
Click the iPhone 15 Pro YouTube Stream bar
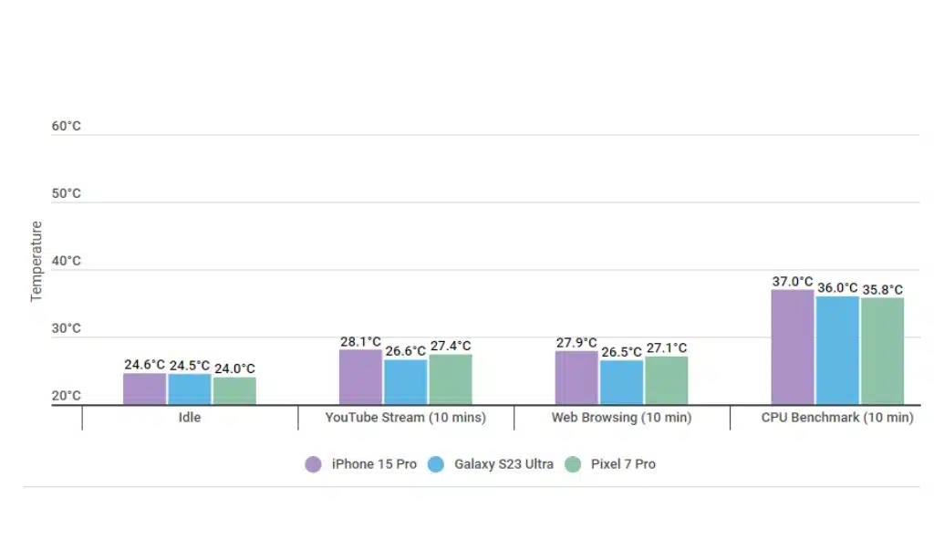pyautogui.click(x=360, y=378)
